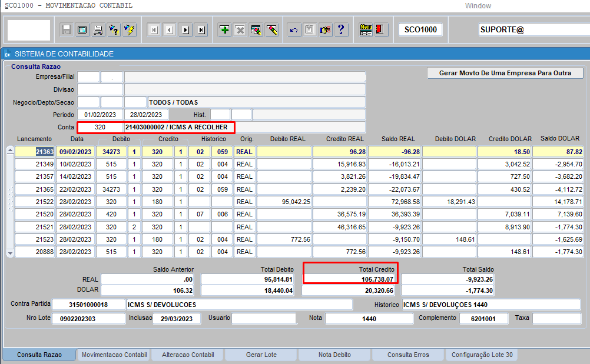Click the Delete record X icon
Screen dimensions: 590x364
(240, 29)
